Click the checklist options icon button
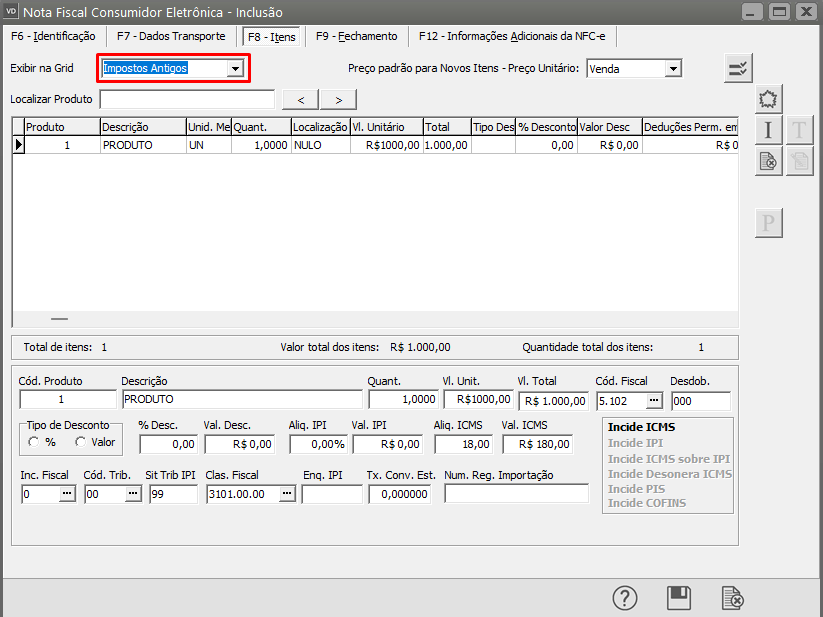Image resolution: width=823 pixels, height=617 pixels. pyautogui.click(x=738, y=68)
